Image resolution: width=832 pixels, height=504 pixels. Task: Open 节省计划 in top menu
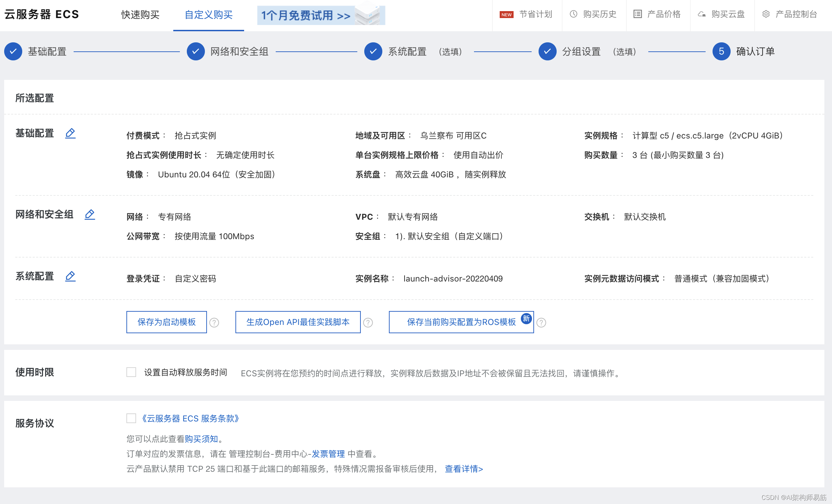click(535, 14)
